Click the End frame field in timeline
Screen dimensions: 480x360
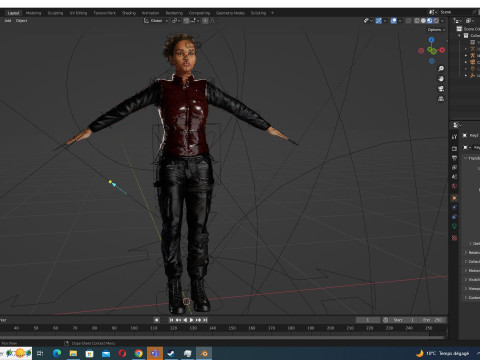[433, 320]
